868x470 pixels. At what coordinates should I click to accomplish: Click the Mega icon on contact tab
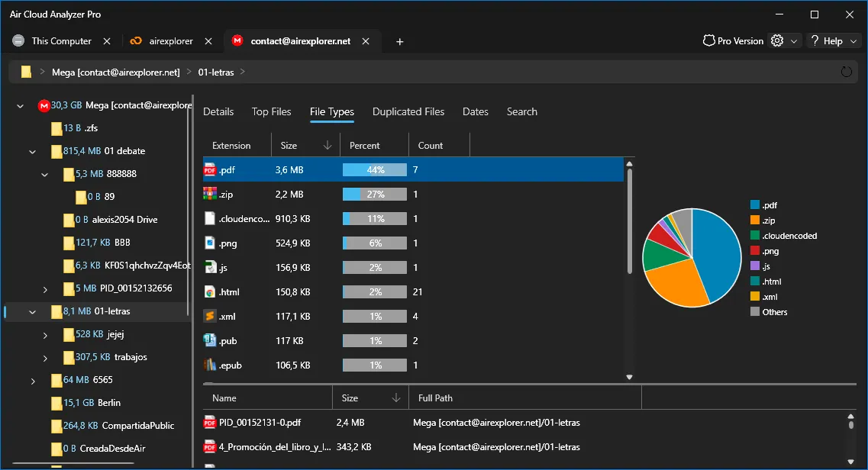pyautogui.click(x=237, y=41)
